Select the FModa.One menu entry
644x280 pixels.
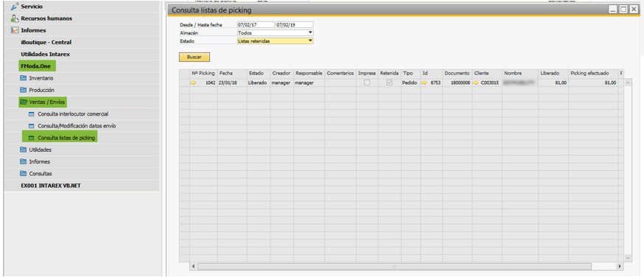tap(37, 66)
